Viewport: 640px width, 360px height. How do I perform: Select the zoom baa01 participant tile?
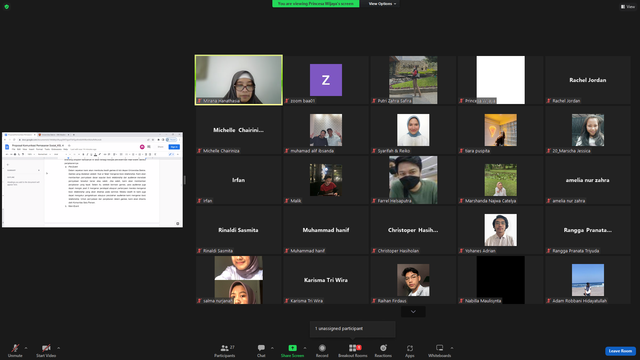coord(326,80)
